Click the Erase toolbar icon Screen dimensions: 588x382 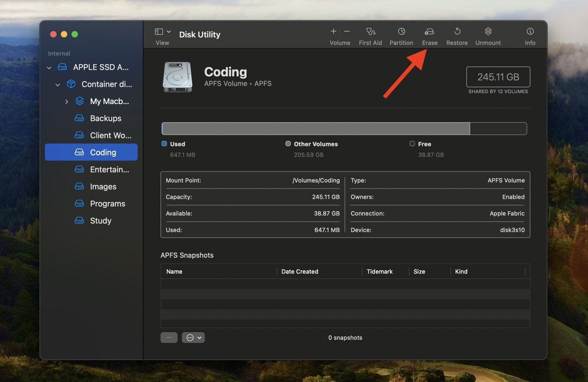[430, 32]
